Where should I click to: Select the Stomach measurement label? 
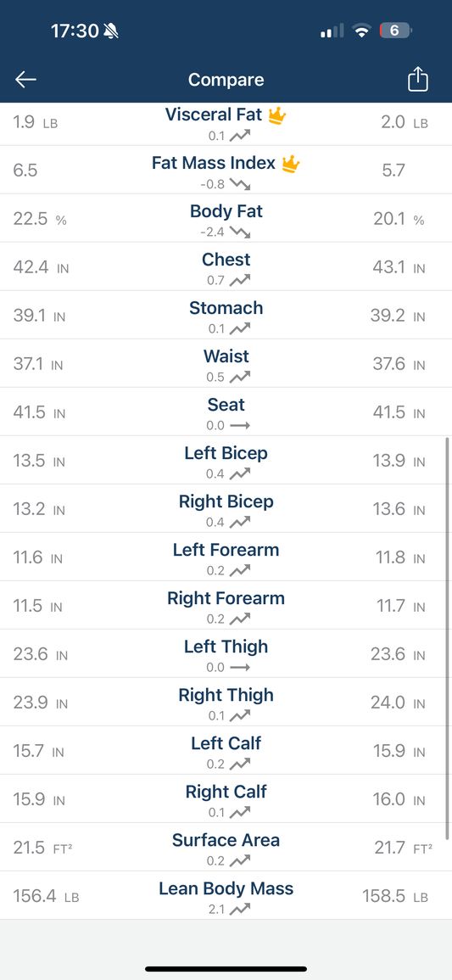[x=226, y=308]
